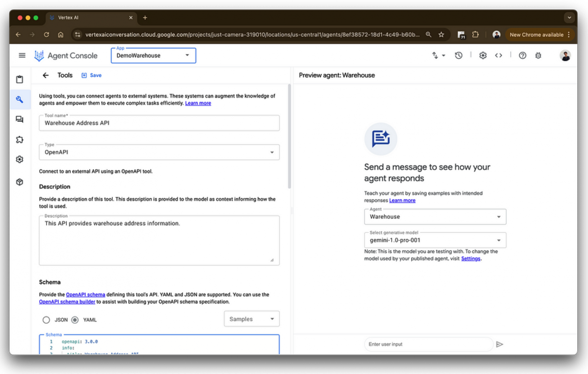The width and height of the screenshot is (588, 374).
Task: Open the conversation history icon in the top toolbar
Action: tap(459, 56)
